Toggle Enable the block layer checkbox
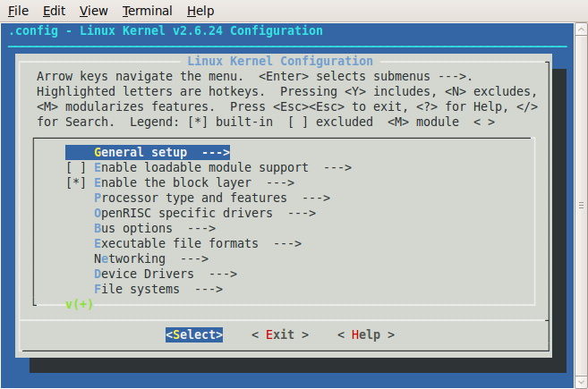 76,183
